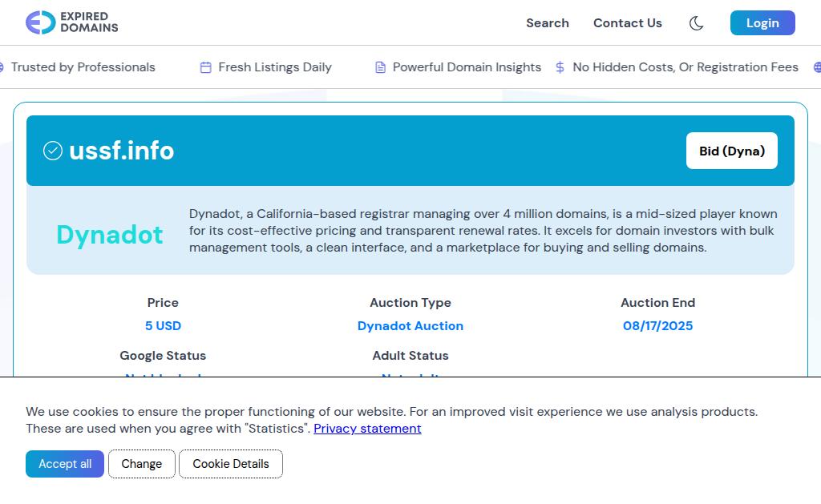Viewport: 821px width, 504px height.
Task: Click the Bid (Dyna) button
Action: (731, 151)
